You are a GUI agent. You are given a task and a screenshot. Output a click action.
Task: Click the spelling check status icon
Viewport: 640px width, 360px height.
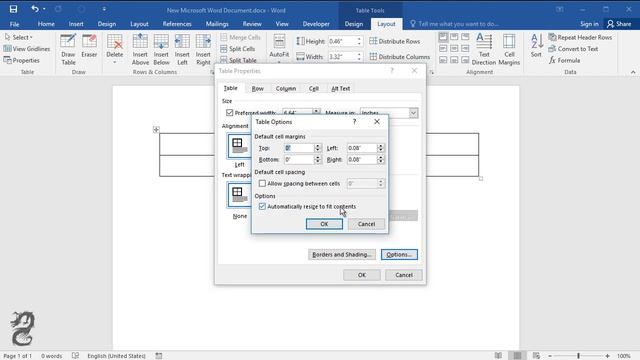(x=76, y=356)
